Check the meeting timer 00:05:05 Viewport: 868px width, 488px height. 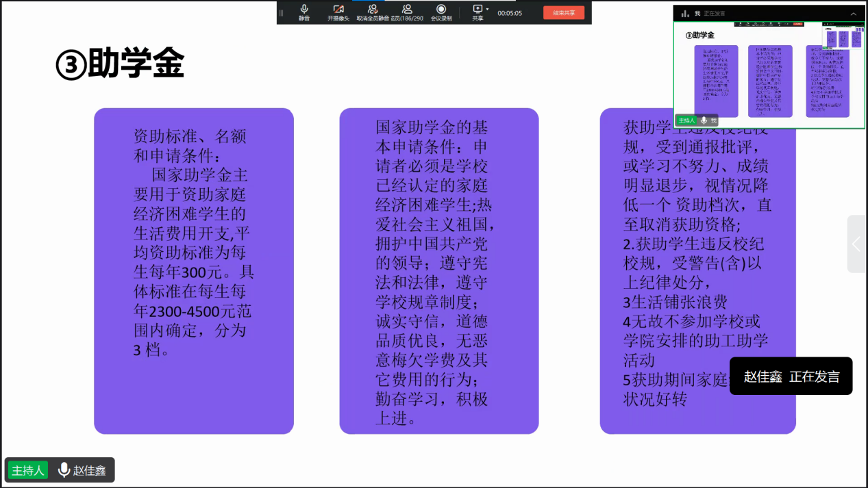click(510, 12)
